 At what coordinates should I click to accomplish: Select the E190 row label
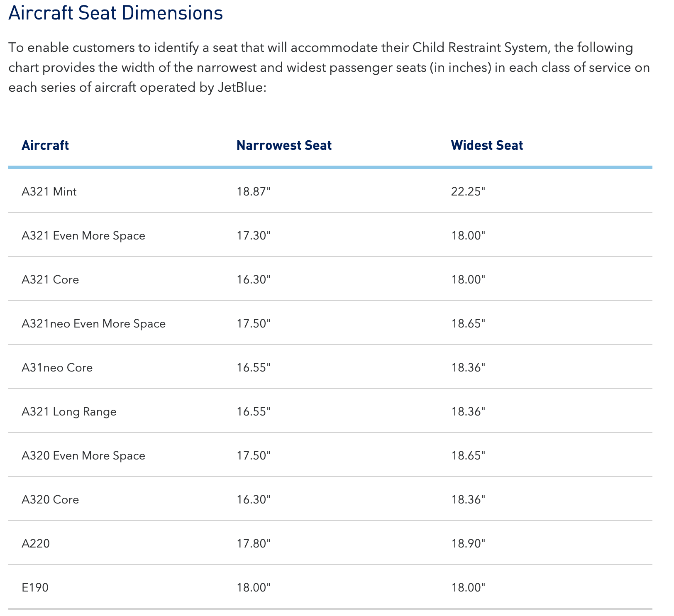tap(35, 588)
